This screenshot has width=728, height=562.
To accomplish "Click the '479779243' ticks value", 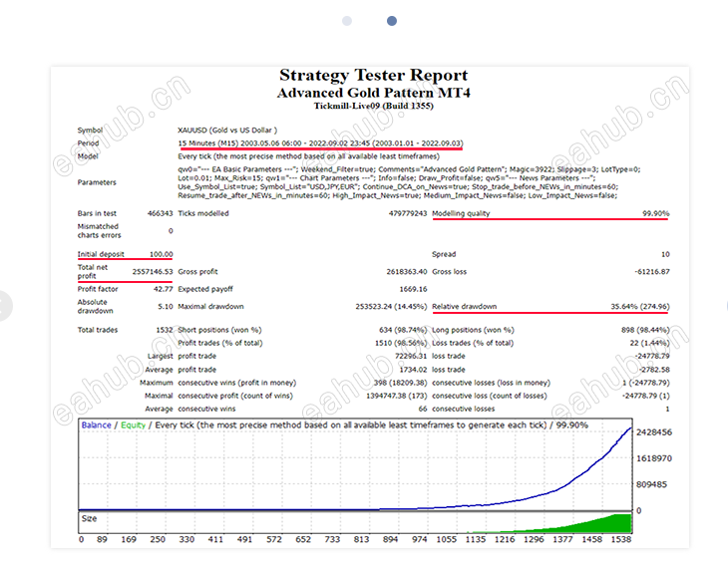I will click(x=408, y=213).
